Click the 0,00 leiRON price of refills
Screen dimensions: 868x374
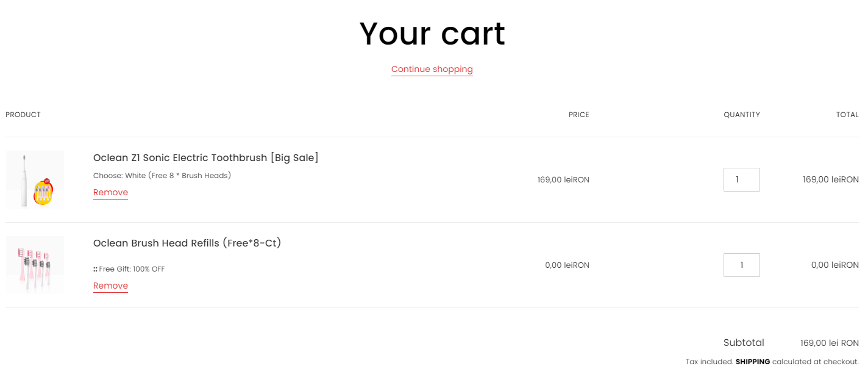[567, 265]
